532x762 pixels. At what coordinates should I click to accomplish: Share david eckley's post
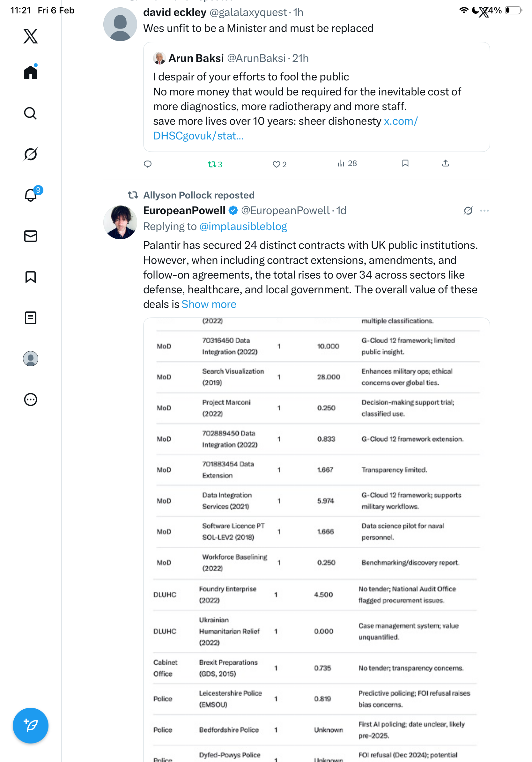(x=446, y=163)
